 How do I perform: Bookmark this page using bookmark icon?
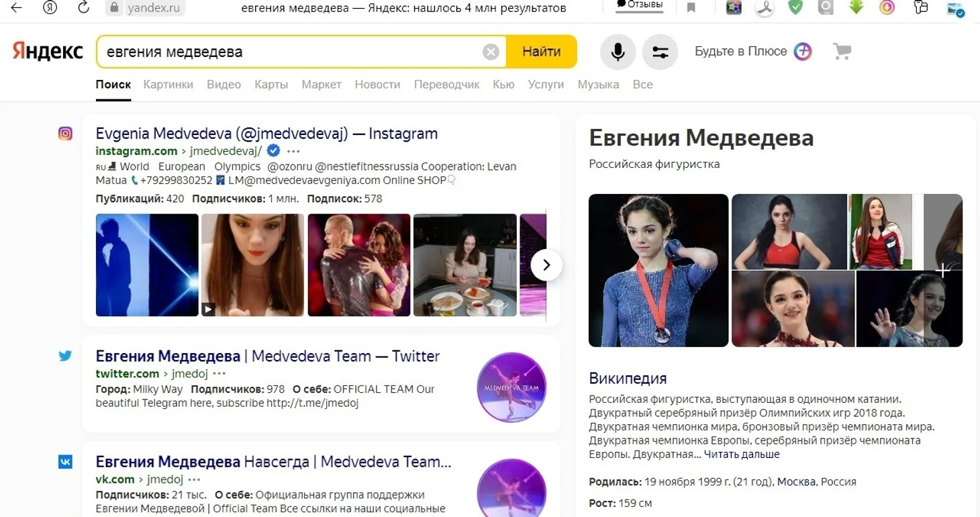(x=691, y=8)
